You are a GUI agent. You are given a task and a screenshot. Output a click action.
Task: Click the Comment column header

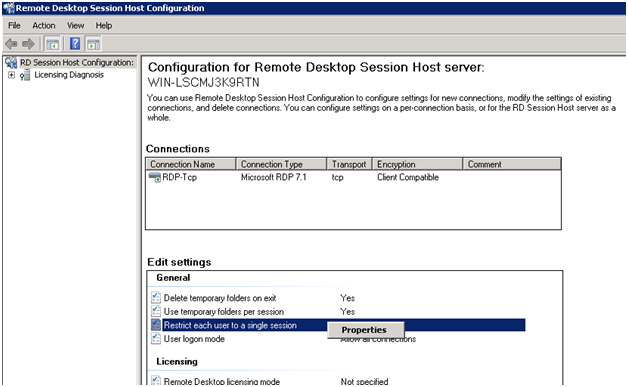512,164
